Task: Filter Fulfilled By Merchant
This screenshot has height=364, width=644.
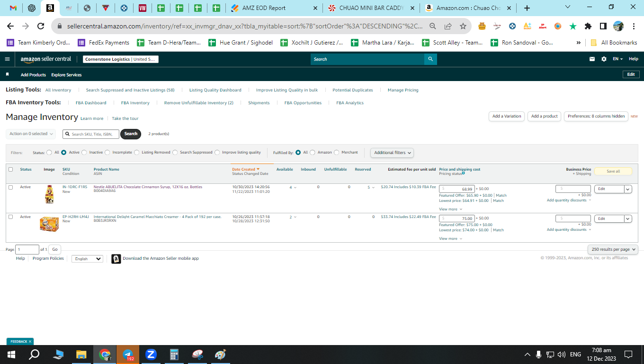Action: point(337,153)
